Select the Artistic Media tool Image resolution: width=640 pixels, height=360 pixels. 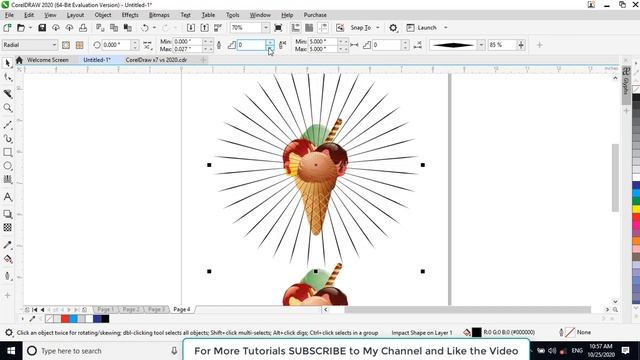(x=7, y=139)
